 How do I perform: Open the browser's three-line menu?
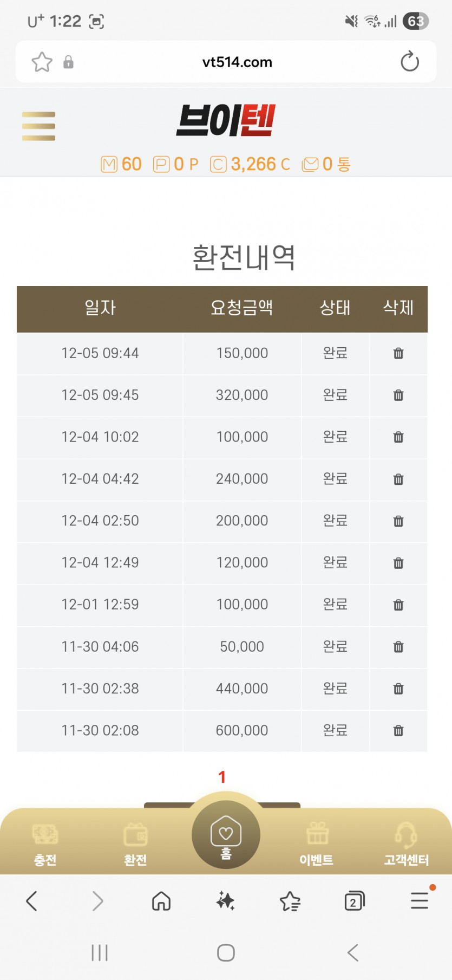pos(420,901)
